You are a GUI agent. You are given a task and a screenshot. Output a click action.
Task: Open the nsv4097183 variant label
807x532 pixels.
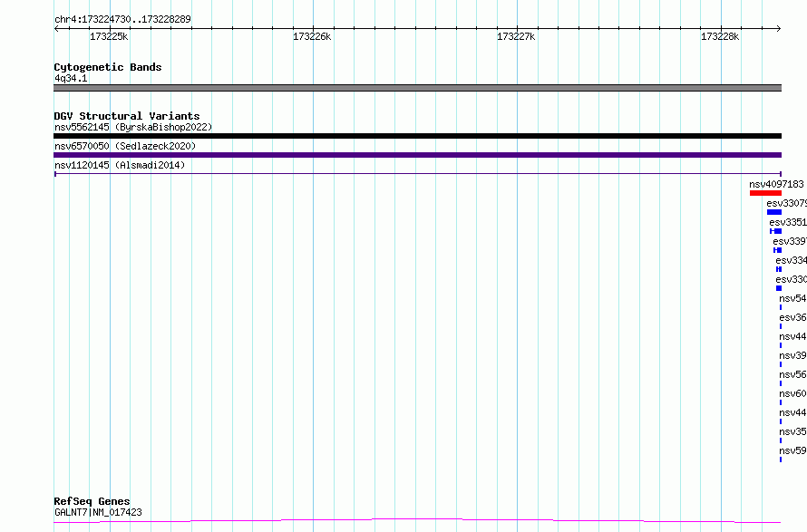[776, 184]
